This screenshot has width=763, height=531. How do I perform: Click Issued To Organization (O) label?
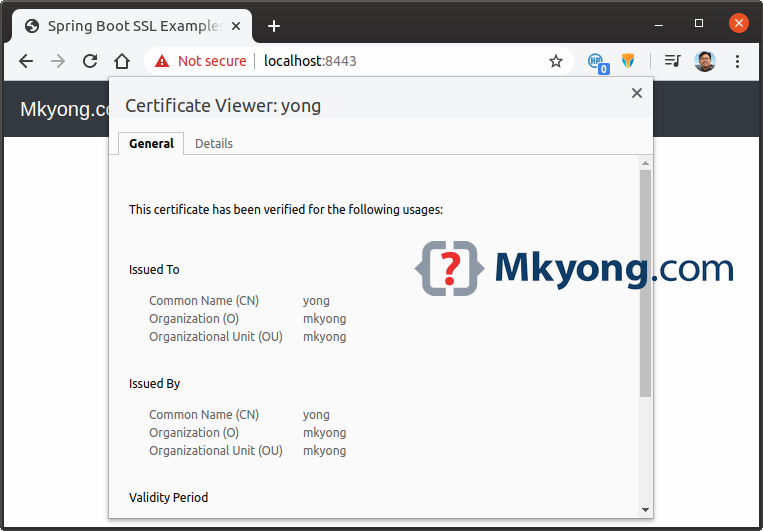[194, 319]
